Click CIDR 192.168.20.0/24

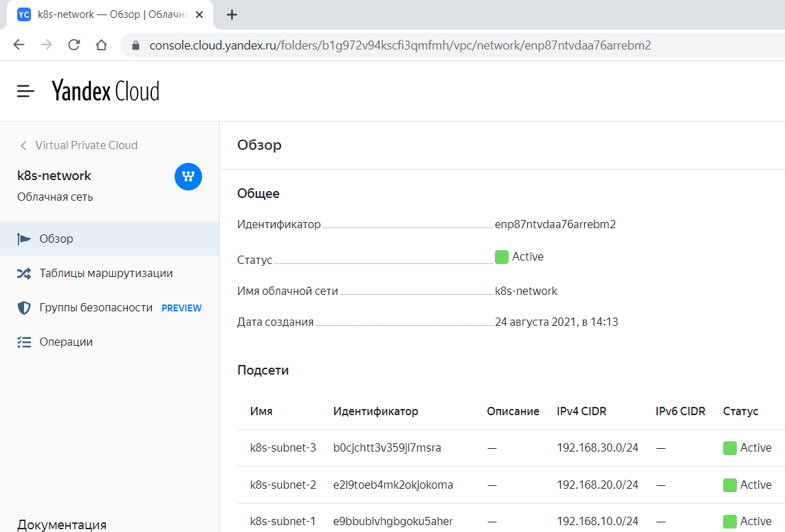(x=597, y=485)
